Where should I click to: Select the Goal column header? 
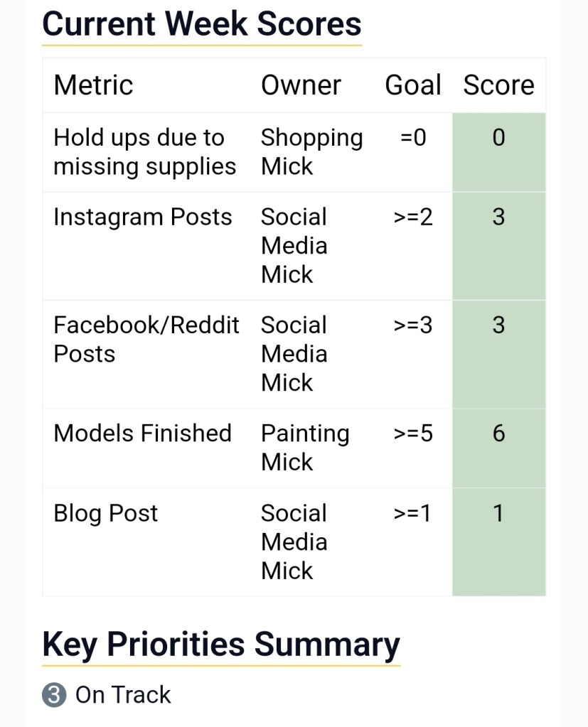(412, 85)
